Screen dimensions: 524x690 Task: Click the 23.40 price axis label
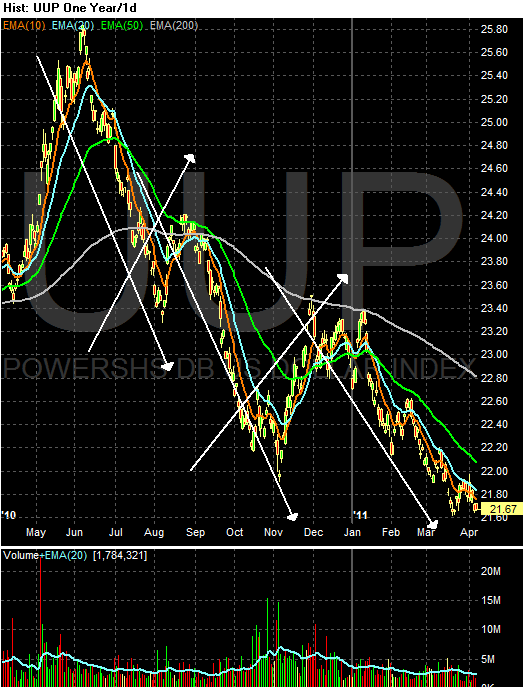pyautogui.click(x=494, y=308)
